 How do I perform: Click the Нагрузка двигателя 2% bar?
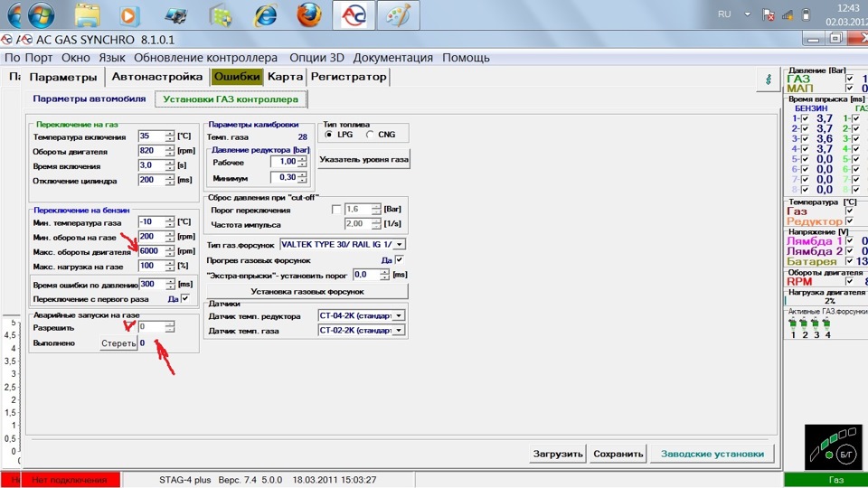pyautogui.click(x=826, y=301)
